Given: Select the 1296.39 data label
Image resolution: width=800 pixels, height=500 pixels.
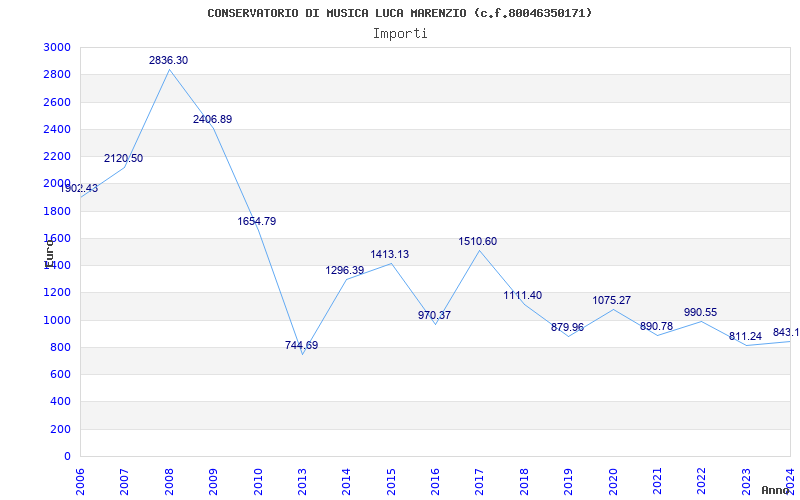Looking at the screenshot, I should [x=345, y=270].
